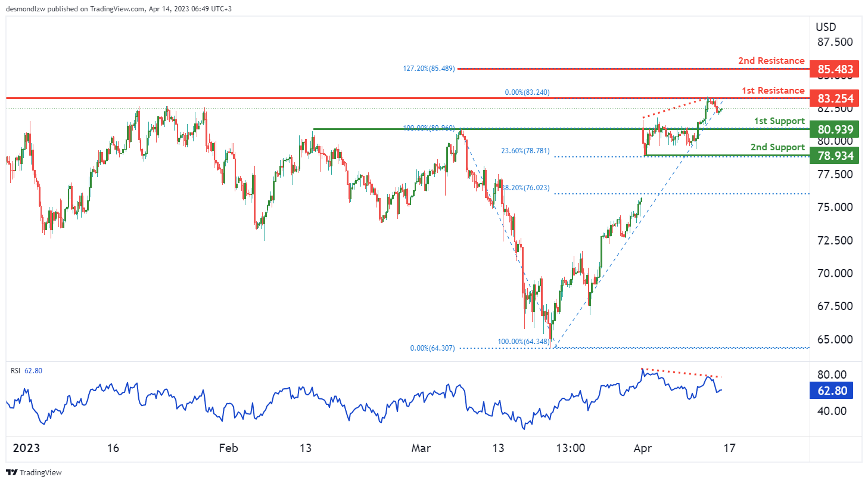Select the '1st Support' text label
Image resolution: width=868 pixels, height=483 pixels.
pos(779,121)
